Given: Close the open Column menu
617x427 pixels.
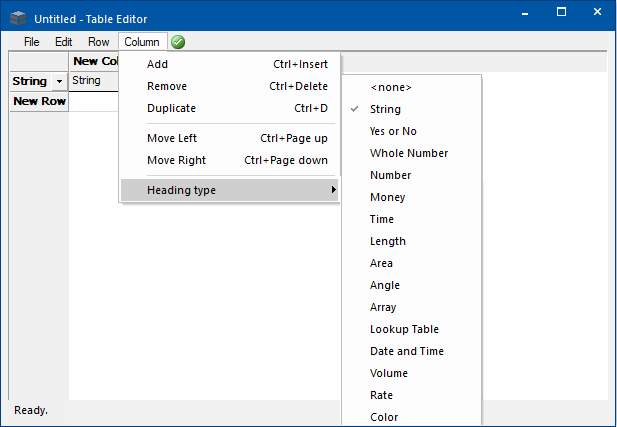Looking at the screenshot, I should 142,42.
